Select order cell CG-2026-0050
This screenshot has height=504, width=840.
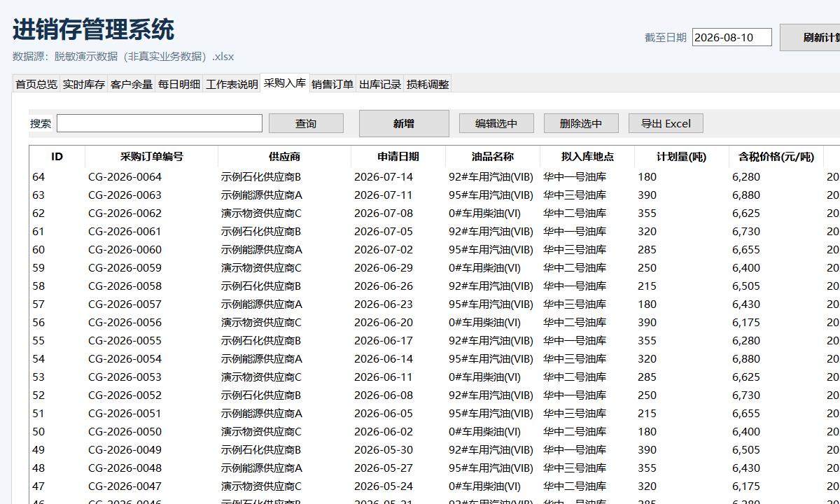(125, 431)
